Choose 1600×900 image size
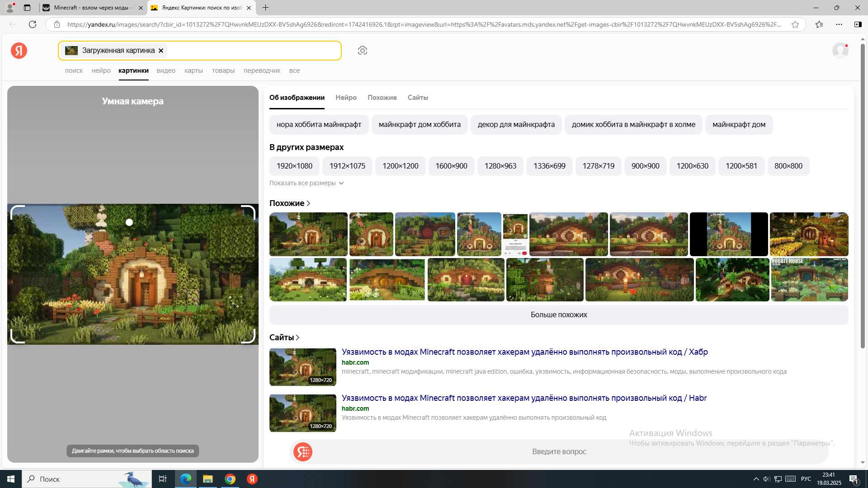Screen dimensions: 868x488 (x=451, y=166)
